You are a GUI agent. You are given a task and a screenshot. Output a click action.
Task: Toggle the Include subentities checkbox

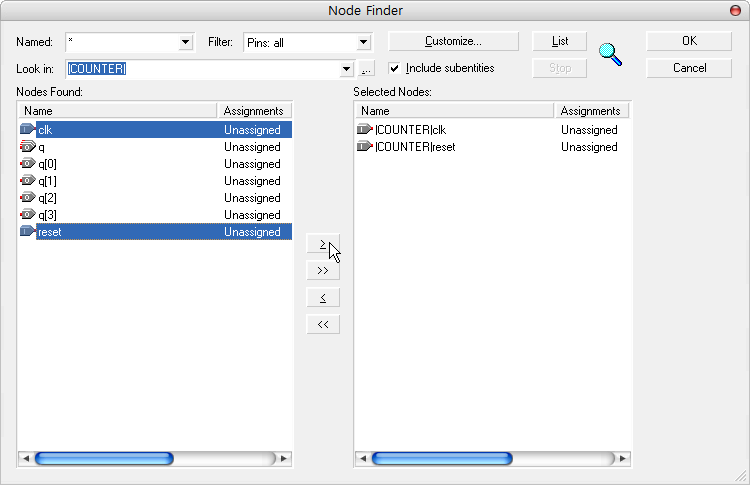pyautogui.click(x=395, y=68)
